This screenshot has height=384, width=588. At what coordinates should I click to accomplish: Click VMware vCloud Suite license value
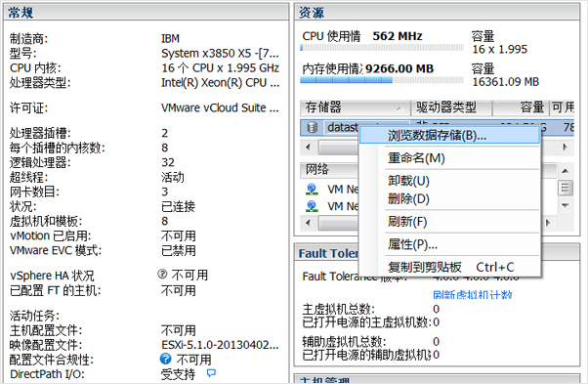point(220,107)
